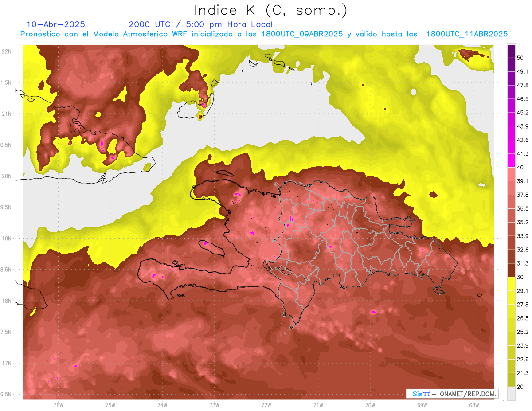
Task: Click the '20' colorbar value
Action: click(520, 387)
